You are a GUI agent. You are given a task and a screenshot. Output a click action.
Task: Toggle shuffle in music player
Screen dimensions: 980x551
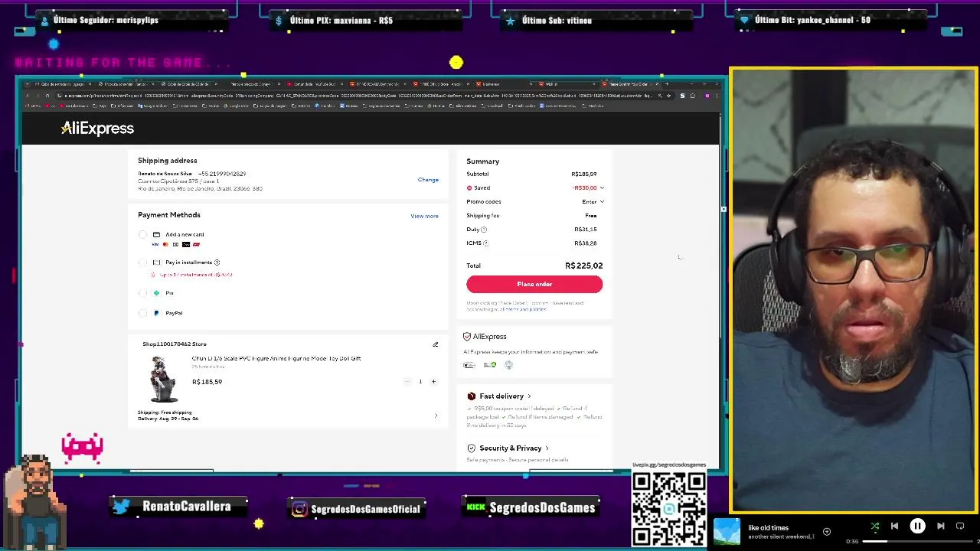875,526
